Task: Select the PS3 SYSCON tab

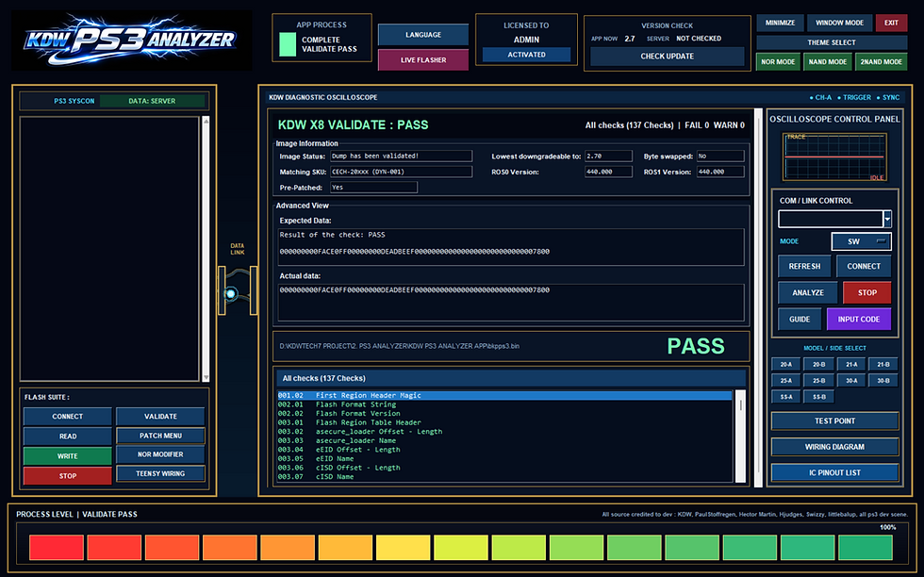Action: pyautogui.click(x=74, y=102)
